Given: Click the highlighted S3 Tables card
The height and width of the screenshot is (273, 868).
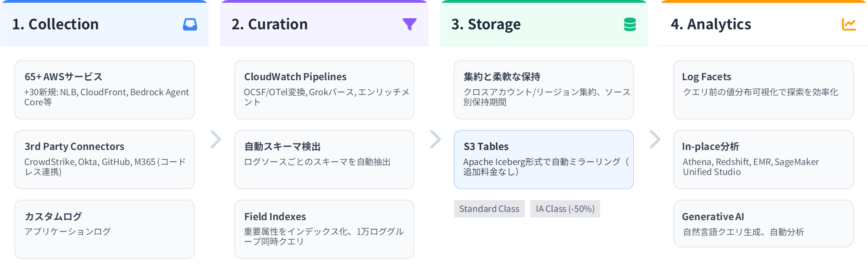Looking at the screenshot, I should pyautogui.click(x=544, y=160).
